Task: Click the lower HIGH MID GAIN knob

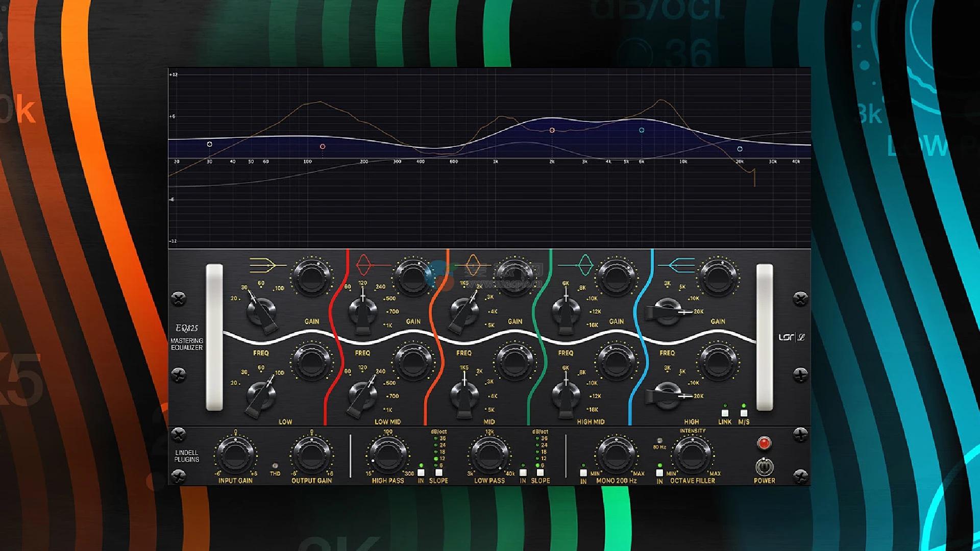Action: tap(616, 362)
